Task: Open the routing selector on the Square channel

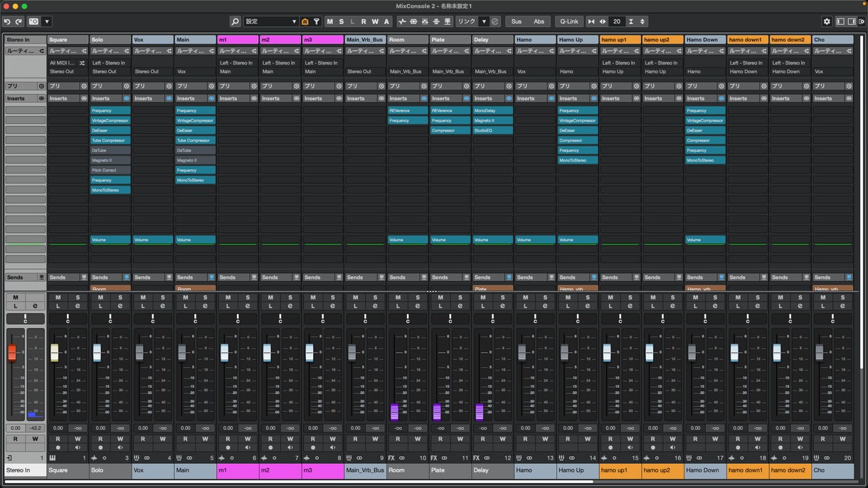Action: 68,51
